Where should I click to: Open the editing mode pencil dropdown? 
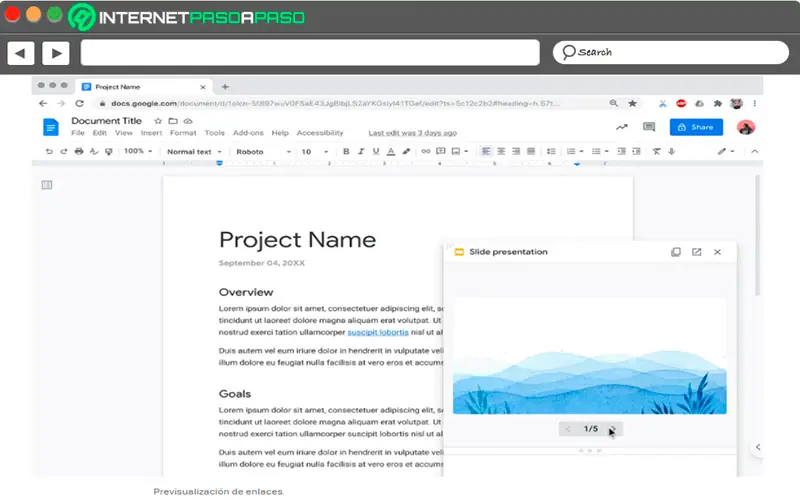click(x=726, y=151)
